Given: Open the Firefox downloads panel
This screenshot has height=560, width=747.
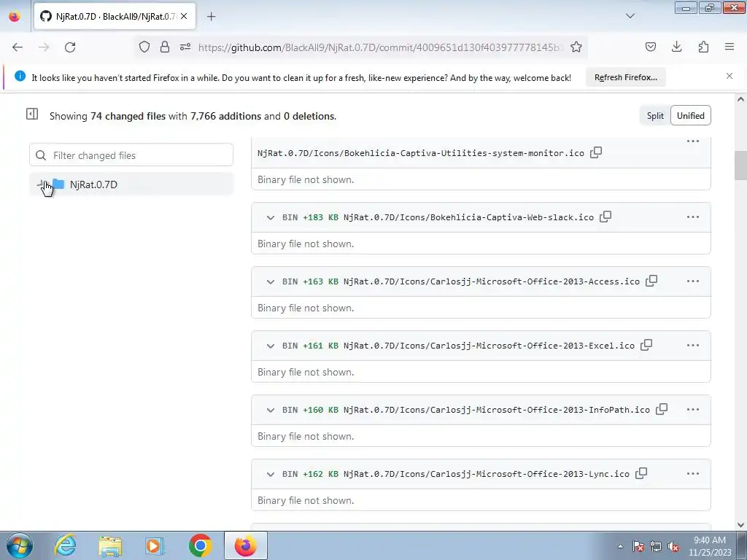Looking at the screenshot, I should point(676,47).
